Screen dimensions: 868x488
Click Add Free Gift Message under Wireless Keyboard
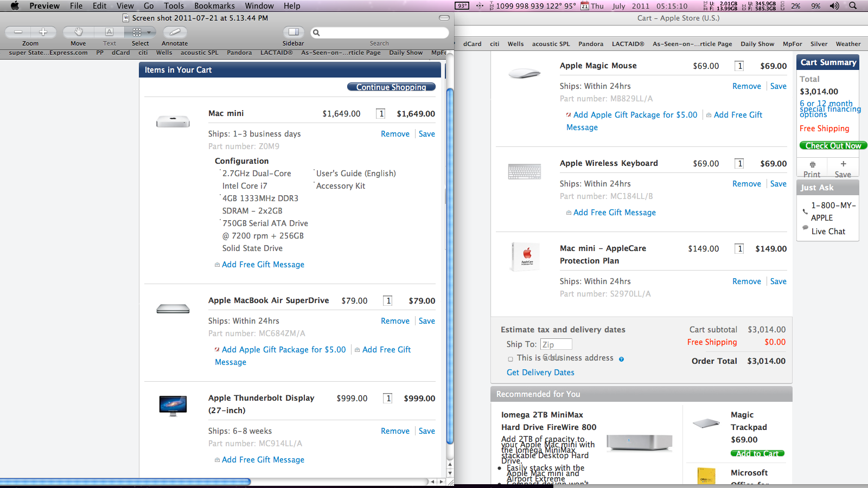pos(615,213)
